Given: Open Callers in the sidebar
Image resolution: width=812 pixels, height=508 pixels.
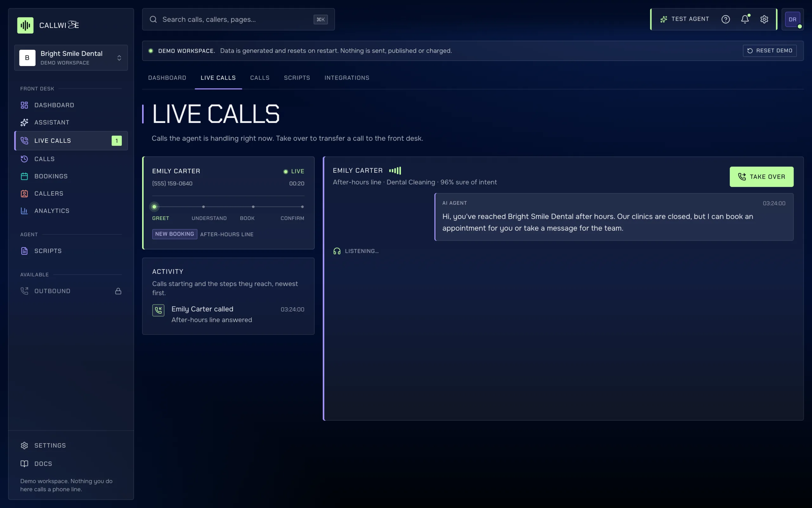Looking at the screenshot, I should point(71,194).
